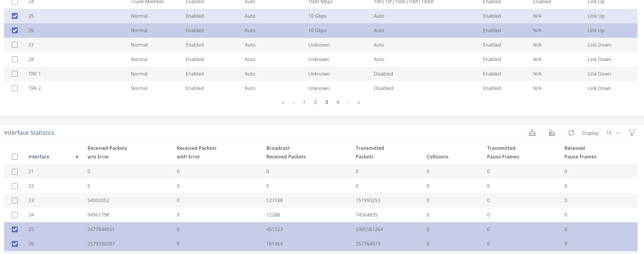644x254 pixels.
Task: Click Unknown speed in port 28 row
Action: (x=319, y=59)
